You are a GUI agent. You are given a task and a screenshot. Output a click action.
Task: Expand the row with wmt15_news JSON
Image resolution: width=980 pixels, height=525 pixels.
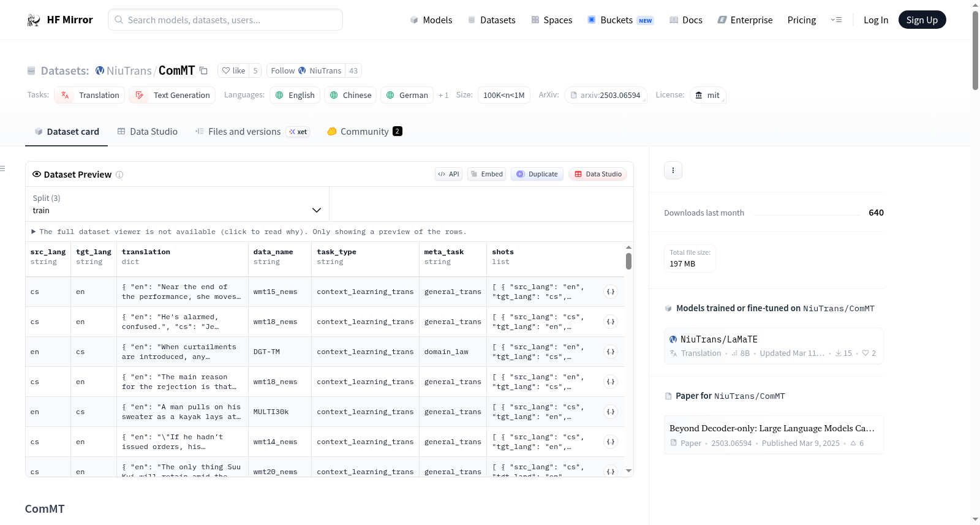coord(611,292)
